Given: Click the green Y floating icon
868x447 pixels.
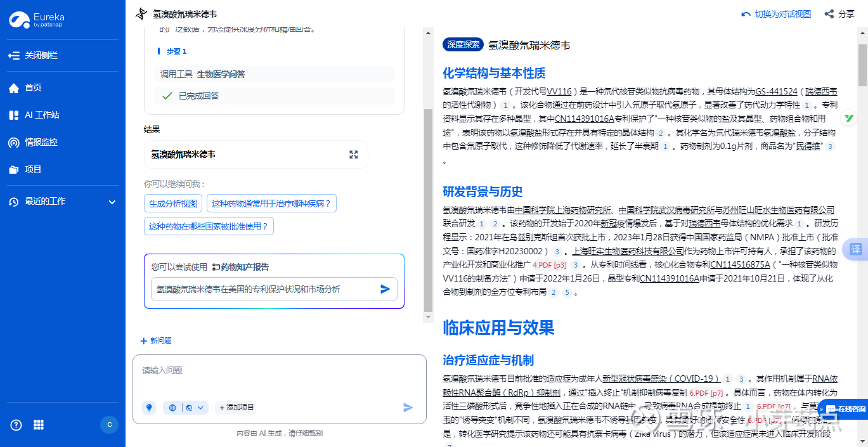Looking at the screenshot, I should [x=849, y=119].
